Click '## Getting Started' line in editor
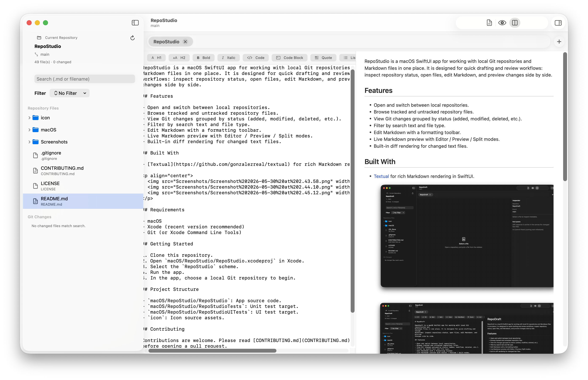The width and height of the screenshot is (588, 380). (x=168, y=244)
